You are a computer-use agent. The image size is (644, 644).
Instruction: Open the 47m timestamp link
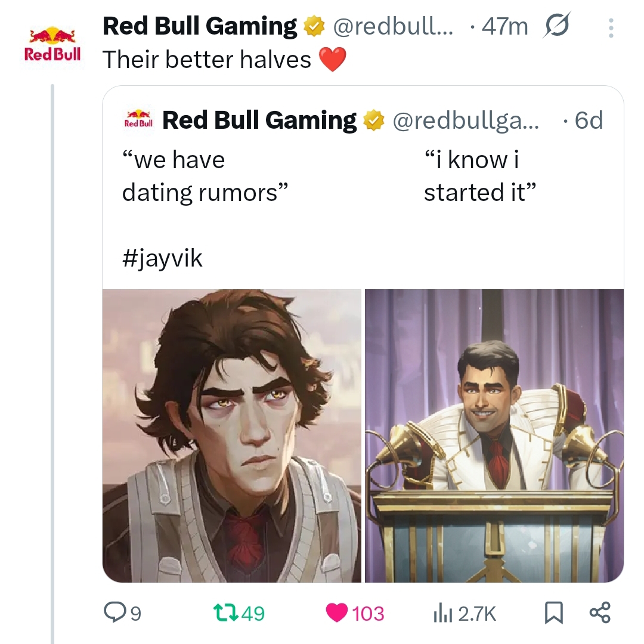point(504,27)
